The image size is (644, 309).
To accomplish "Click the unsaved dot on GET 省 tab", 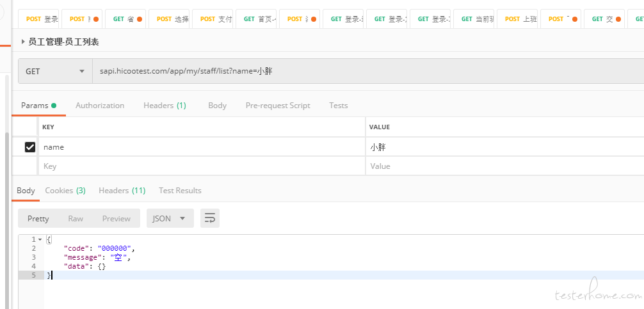I will point(139,19).
